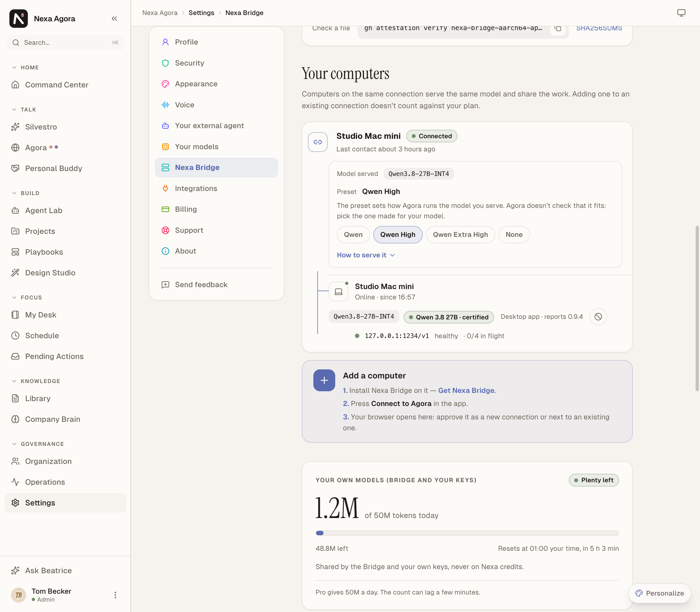Click the monitor icon in the top-right corner
700x612 pixels.
(681, 13)
